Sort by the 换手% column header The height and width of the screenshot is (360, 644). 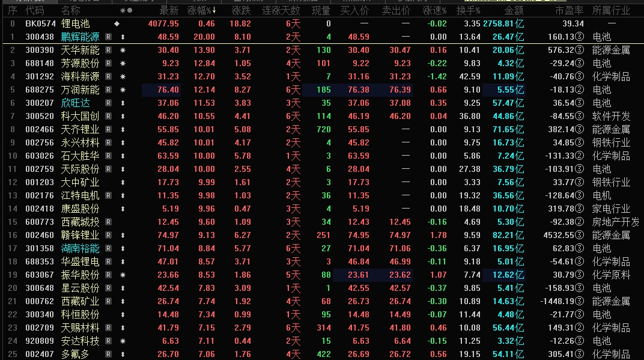pos(469,10)
